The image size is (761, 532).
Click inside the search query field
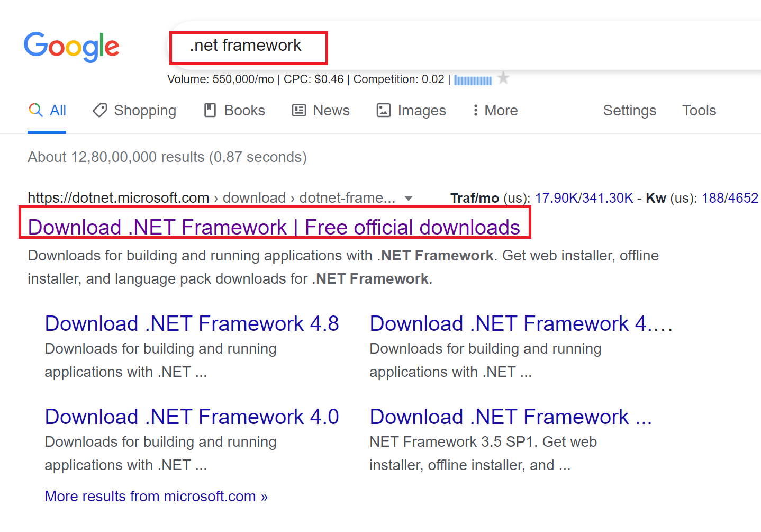click(x=246, y=46)
